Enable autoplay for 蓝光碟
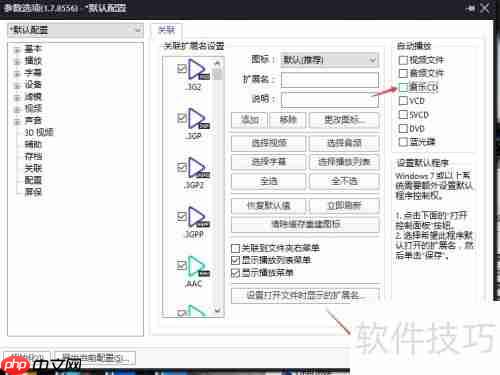500x375 pixels. pos(403,142)
